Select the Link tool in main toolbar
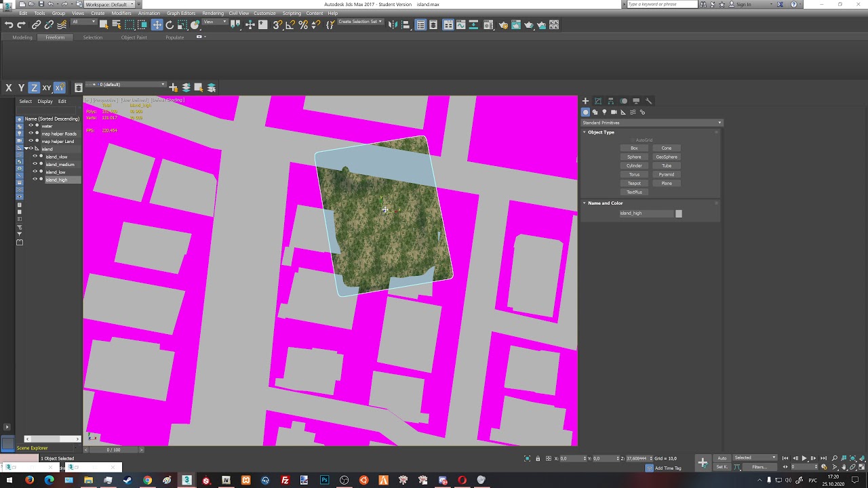The image size is (868, 488). 36,25
